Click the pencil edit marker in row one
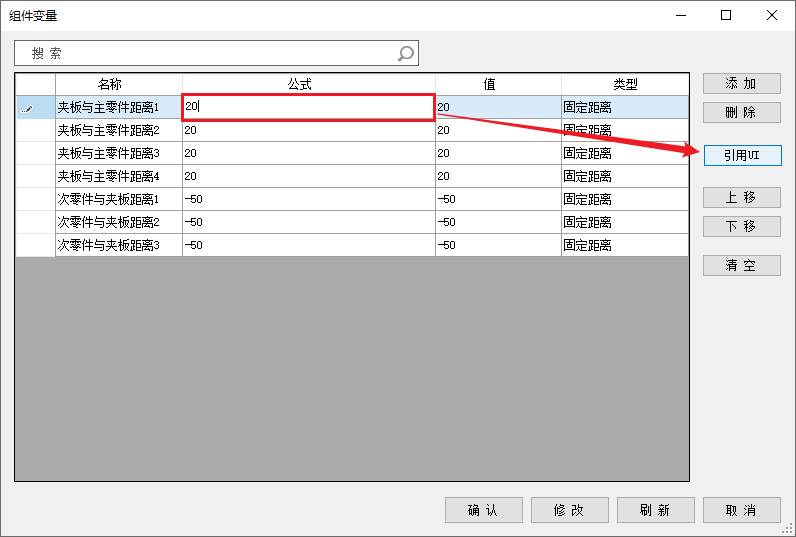The height and width of the screenshot is (537, 796). pos(28,109)
